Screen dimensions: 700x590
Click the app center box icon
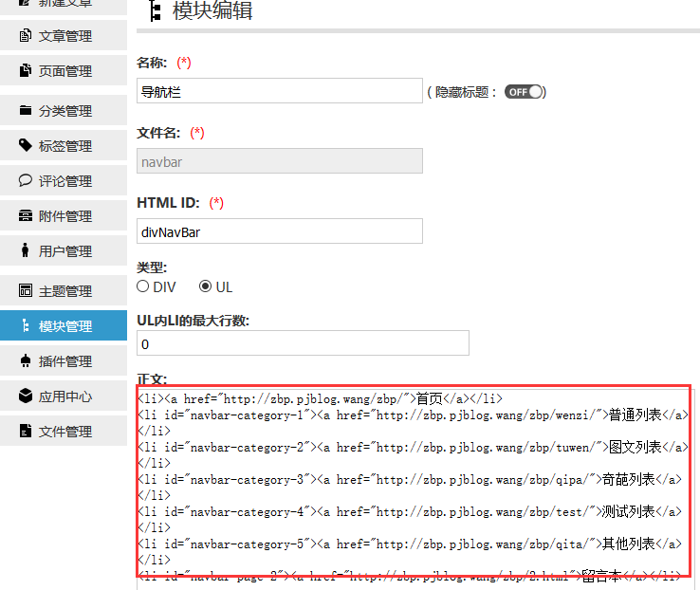coord(26,396)
